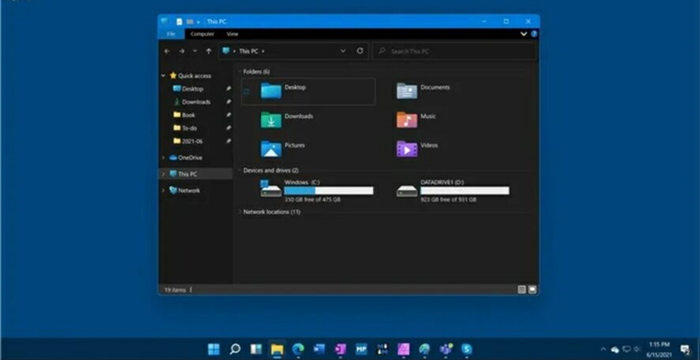Click the This PC breadcrumb in the address bar
The image size is (700, 360).
point(248,51)
